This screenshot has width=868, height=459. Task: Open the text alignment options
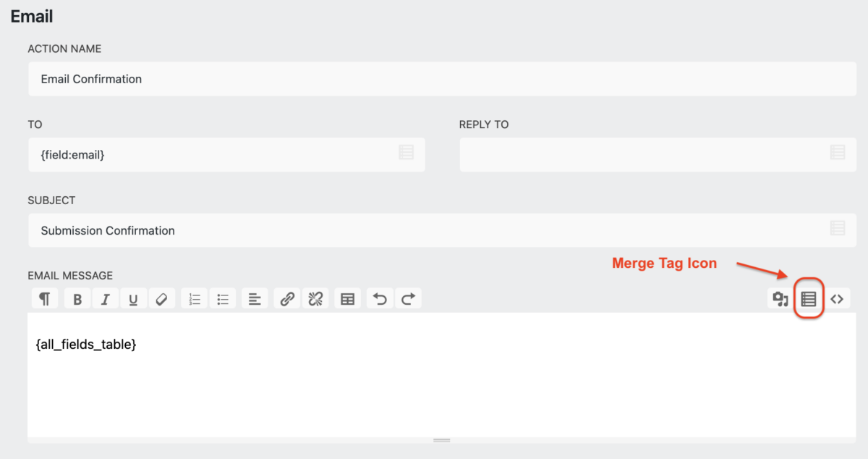[255, 298]
